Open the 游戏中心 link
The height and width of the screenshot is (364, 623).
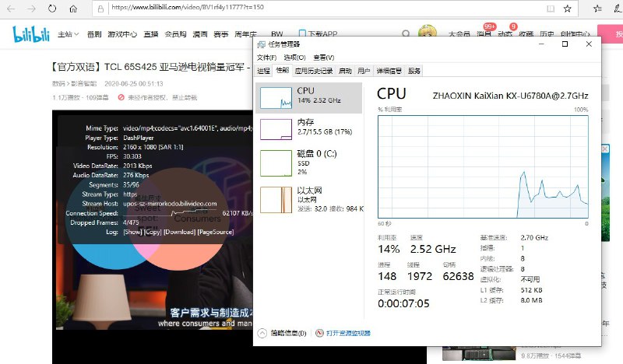pos(122,34)
